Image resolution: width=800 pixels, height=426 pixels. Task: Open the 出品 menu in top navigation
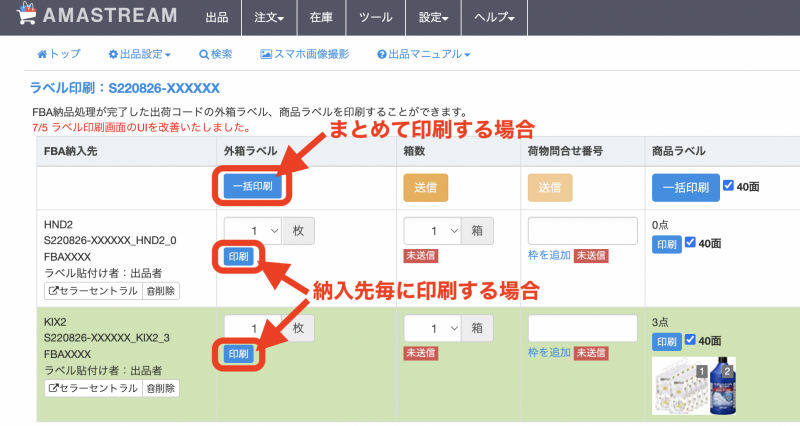coord(217,17)
